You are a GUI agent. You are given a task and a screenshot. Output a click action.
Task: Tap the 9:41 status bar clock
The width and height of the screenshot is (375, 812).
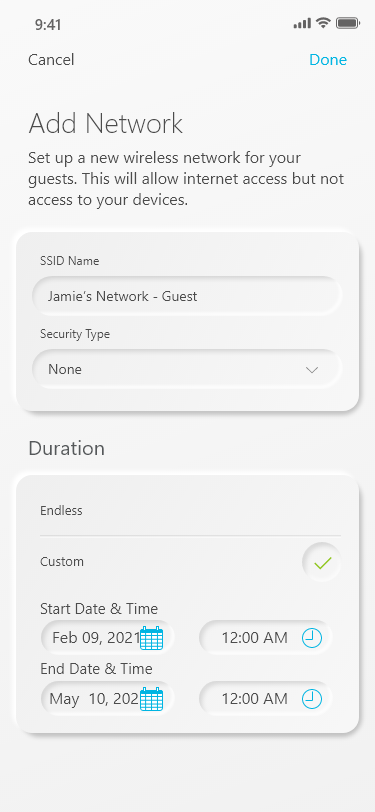click(x=48, y=24)
